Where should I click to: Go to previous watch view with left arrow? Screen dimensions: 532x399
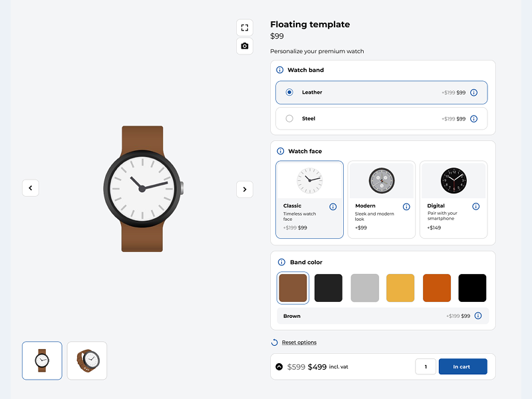[x=31, y=188]
